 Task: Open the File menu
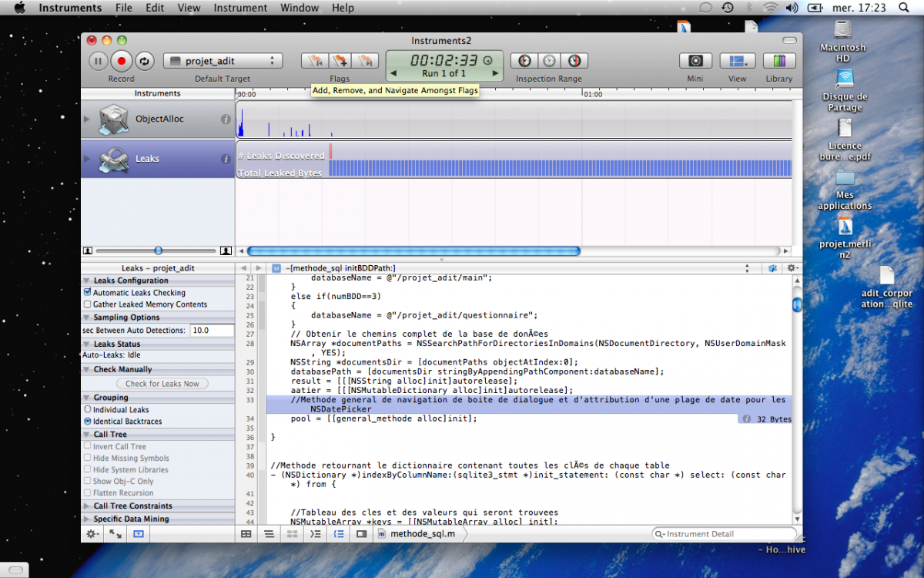123,8
